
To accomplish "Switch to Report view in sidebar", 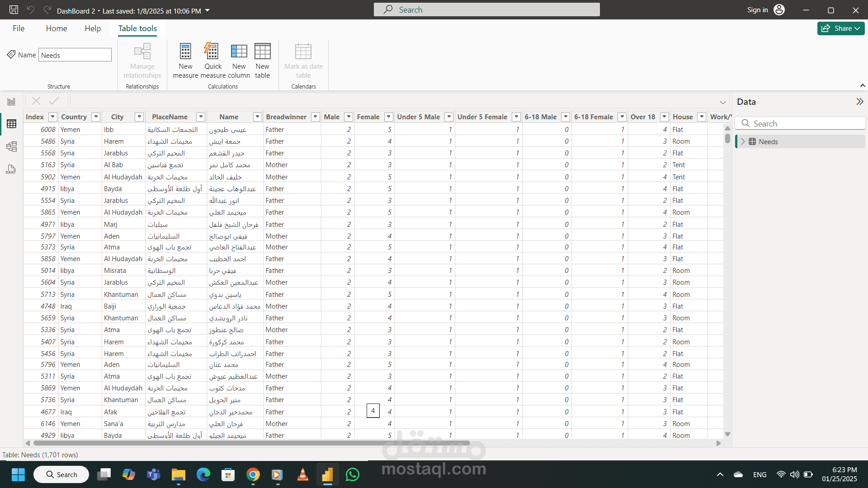I will point(11,102).
